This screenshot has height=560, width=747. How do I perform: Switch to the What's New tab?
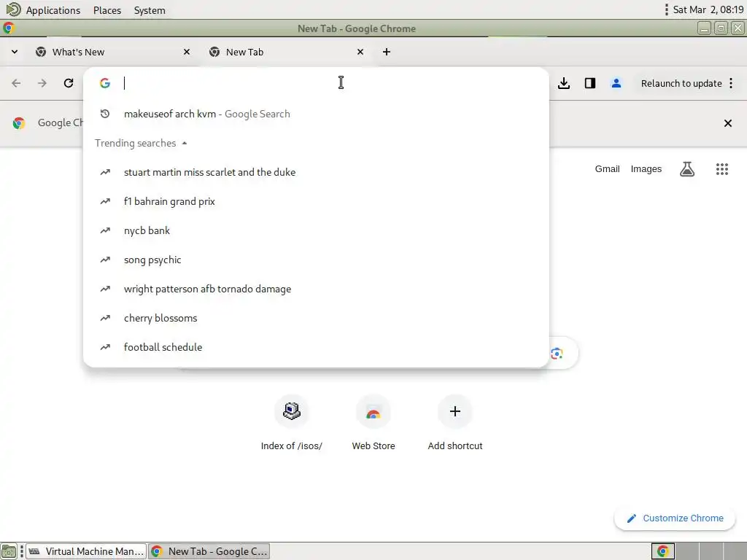tap(113, 52)
